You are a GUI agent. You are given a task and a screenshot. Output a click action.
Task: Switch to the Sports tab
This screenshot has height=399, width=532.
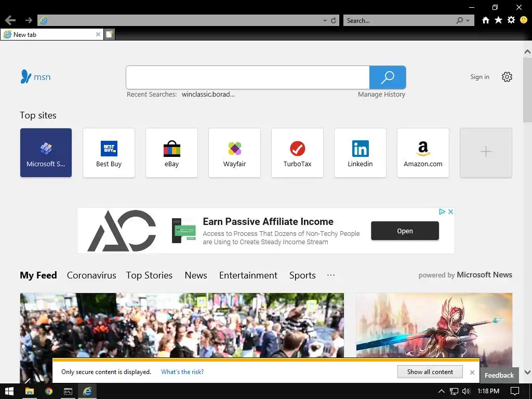302,275
